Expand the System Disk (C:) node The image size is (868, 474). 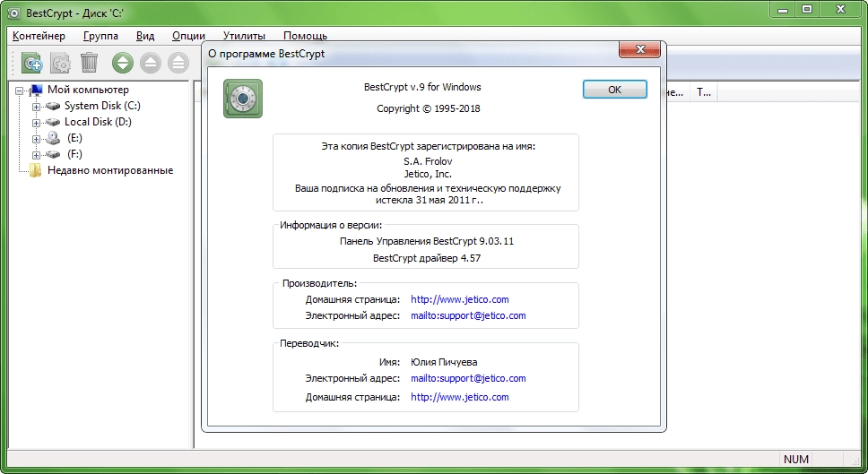click(36, 107)
